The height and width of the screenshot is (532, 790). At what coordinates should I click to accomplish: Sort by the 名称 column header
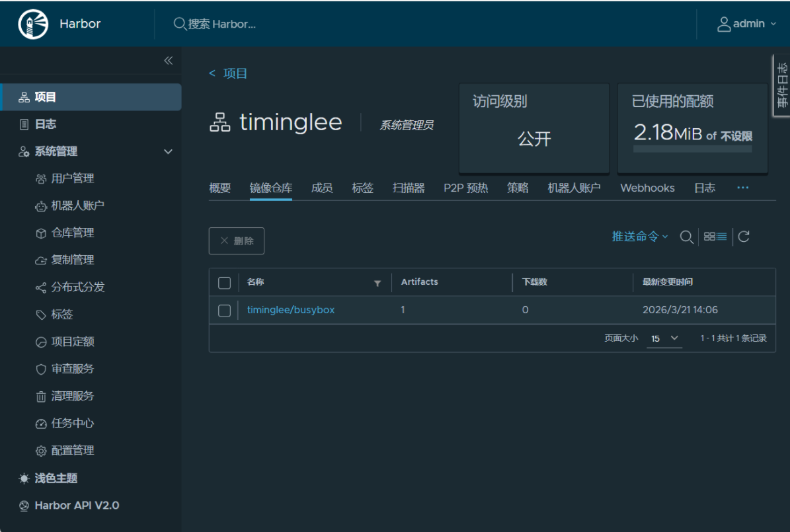point(255,282)
